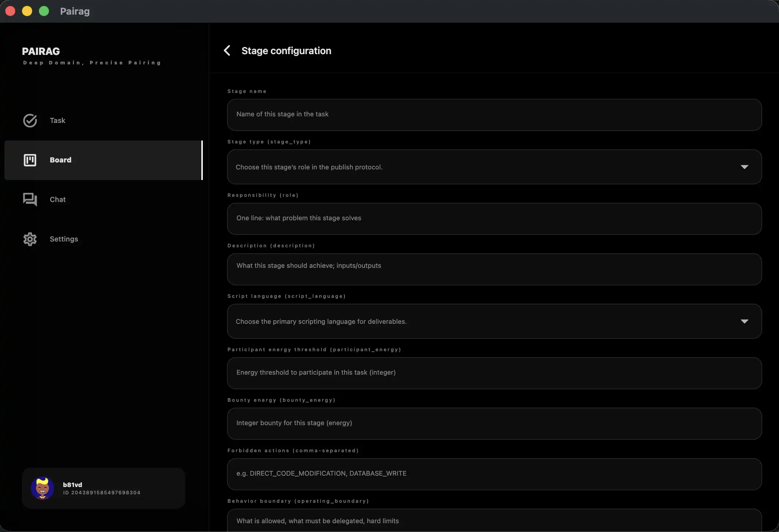The width and height of the screenshot is (779, 532).
Task: Expand the Stage type dropdown arrow
Action: [x=744, y=167]
